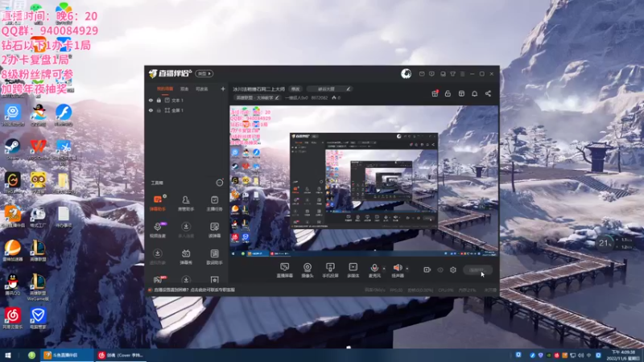Screen dimensions: 644x362
Task: Switch to the second scene tab
Action: tap(184, 89)
